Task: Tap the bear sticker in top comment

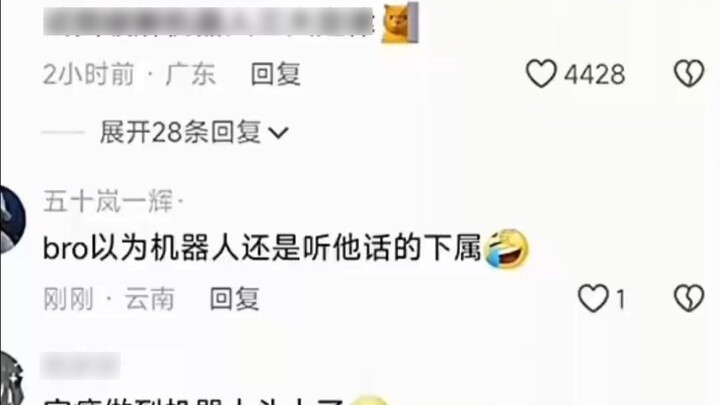Action: tap(400, 22)
